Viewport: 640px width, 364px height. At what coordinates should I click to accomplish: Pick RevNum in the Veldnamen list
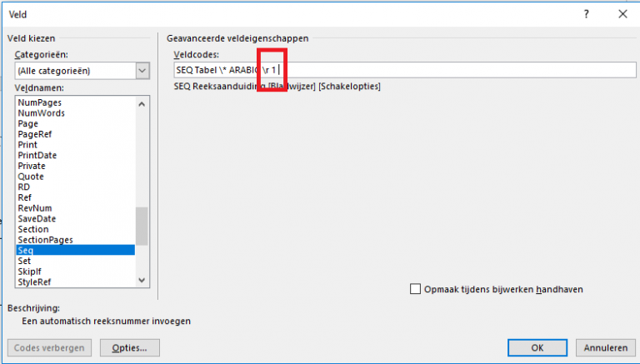pyautogui.click(x=34, y=208)
